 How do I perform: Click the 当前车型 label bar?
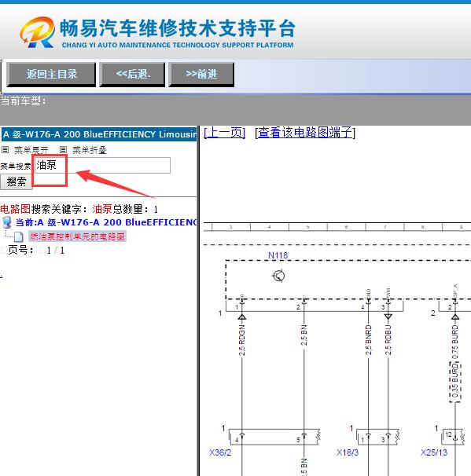point(236,110)
